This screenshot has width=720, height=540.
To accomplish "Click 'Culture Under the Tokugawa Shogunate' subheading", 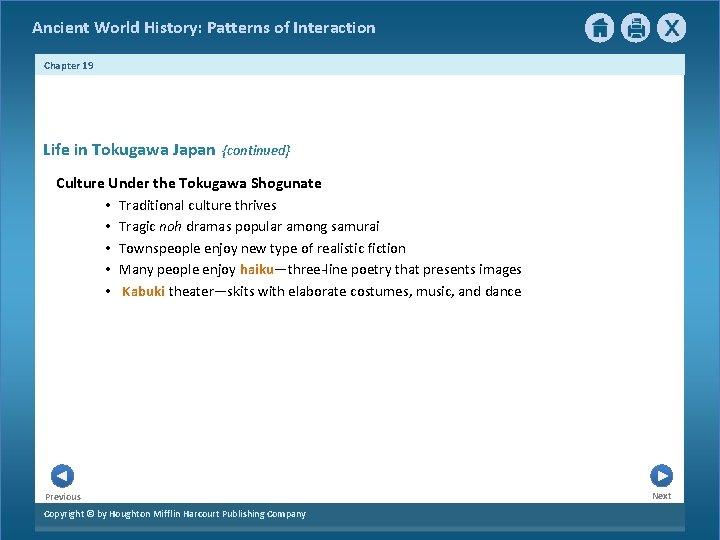I will click(x=189, y=183).
